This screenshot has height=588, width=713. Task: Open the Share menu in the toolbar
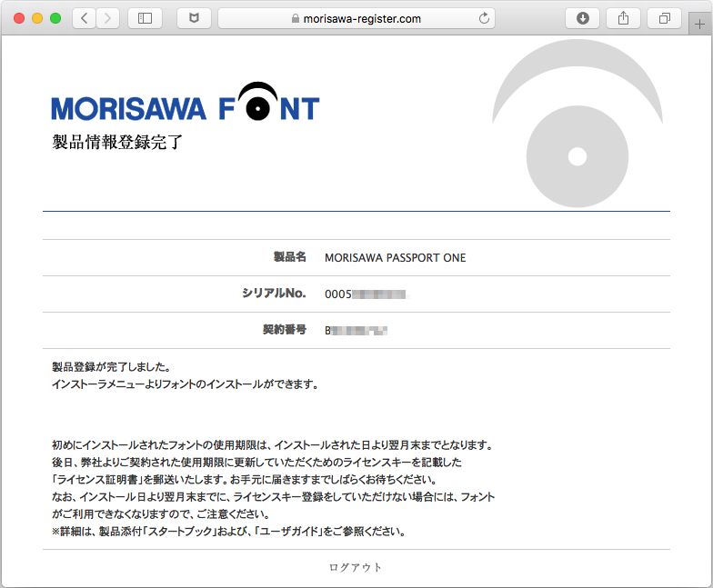(x=624, y=18)
